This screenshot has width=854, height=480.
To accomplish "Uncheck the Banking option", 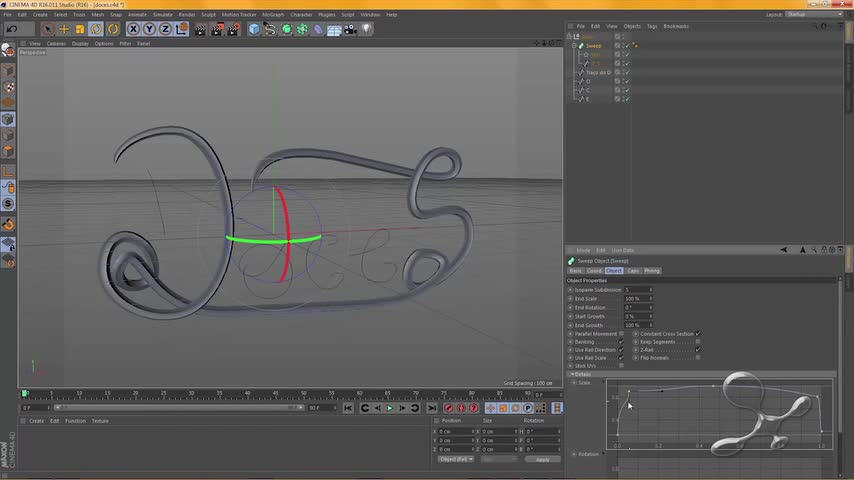I will point(621,342).
